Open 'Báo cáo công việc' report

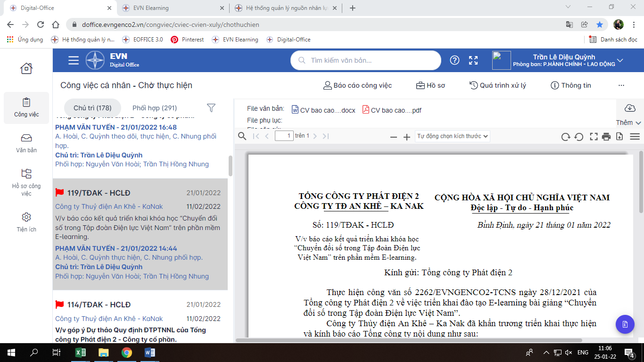point(357,85)
